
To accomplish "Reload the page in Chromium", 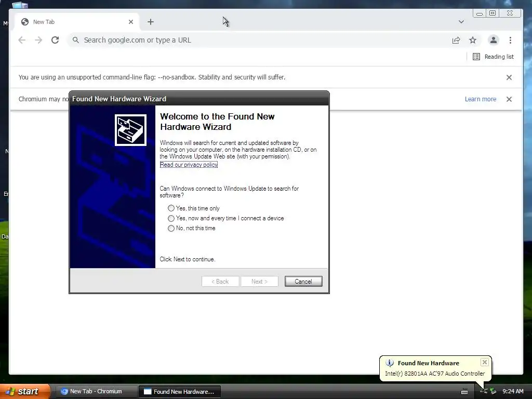I will click(x=55, y=40).
